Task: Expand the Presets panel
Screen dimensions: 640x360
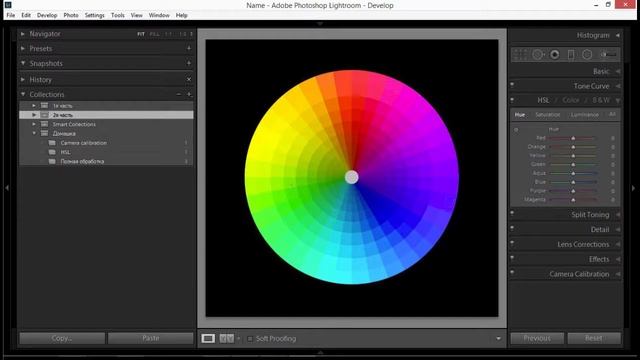Action: pos(23,48)
